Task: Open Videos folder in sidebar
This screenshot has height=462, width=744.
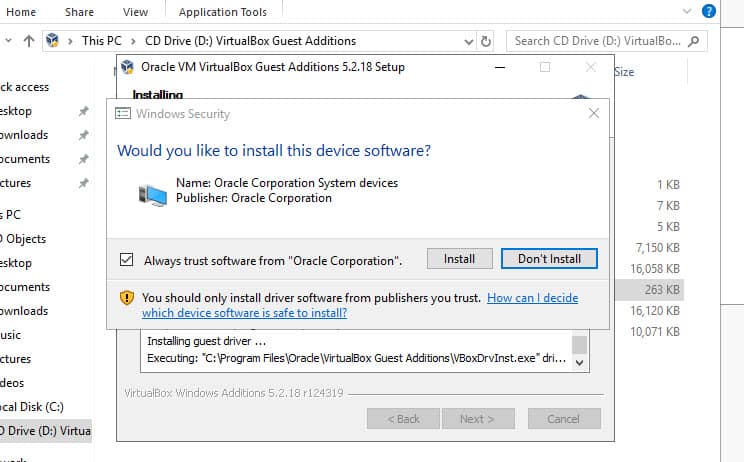Action: coord(12,383)
